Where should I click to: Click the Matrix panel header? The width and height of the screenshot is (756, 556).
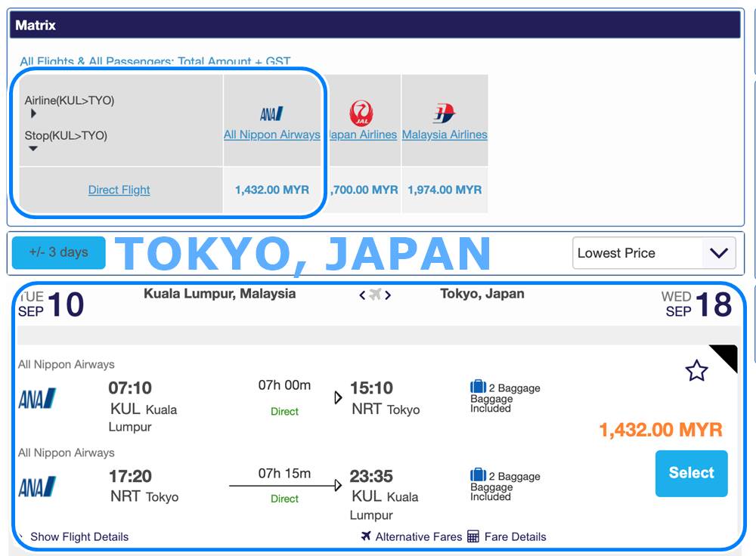(375, 25)
